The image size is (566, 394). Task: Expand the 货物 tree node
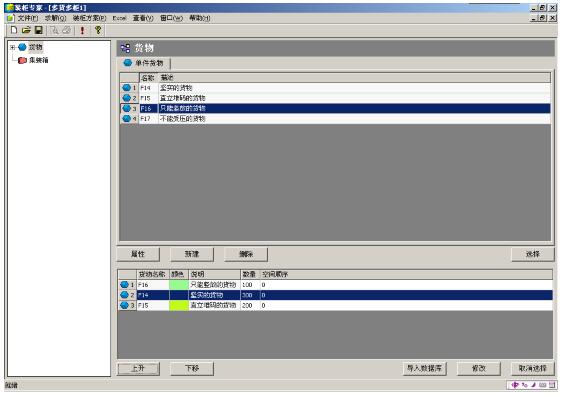pyautogui.click(x=12, y=47)
